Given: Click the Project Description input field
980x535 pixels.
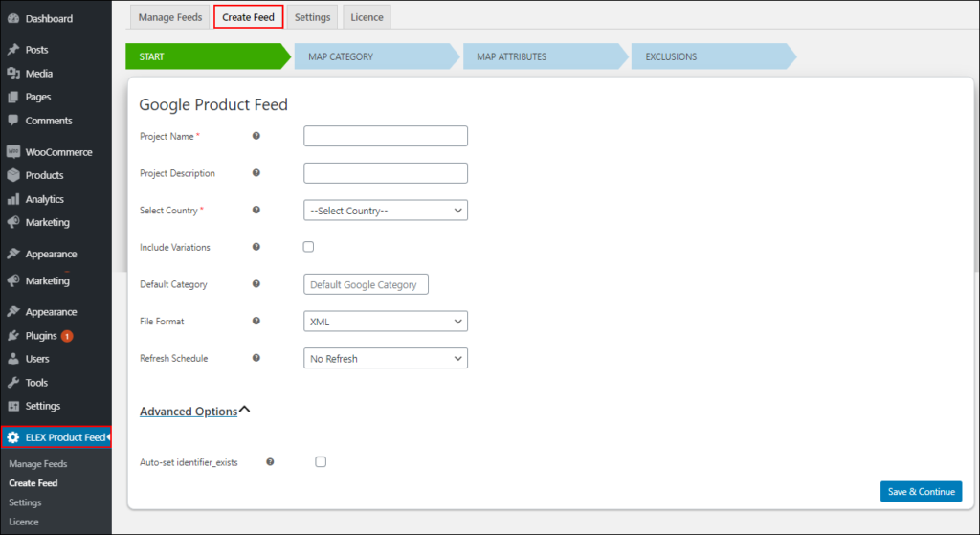Looking at the screenshot, I should click(x=386, y=173).
